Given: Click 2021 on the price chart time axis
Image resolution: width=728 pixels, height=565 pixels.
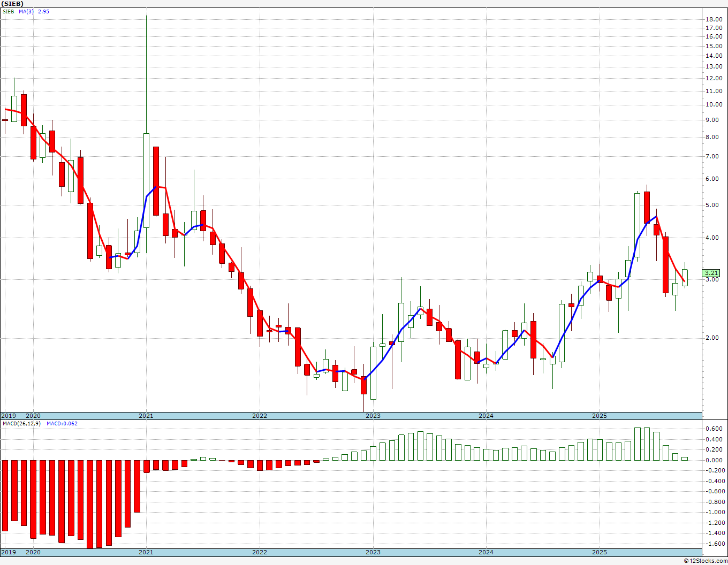Looking at the screenshot, I should click(146, 416).
